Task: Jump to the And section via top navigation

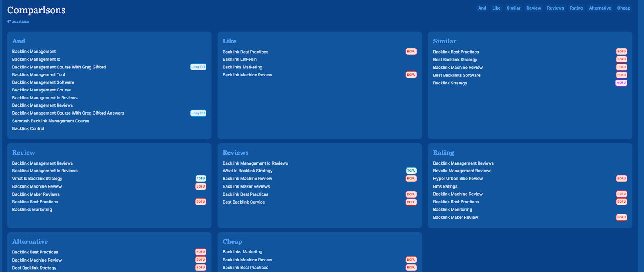Action: 482,8
